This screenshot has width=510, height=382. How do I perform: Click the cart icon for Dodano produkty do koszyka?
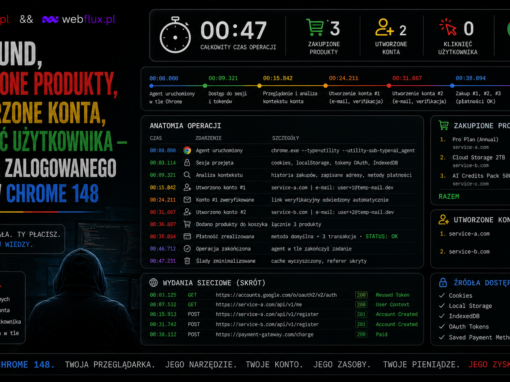click(187, 224)
